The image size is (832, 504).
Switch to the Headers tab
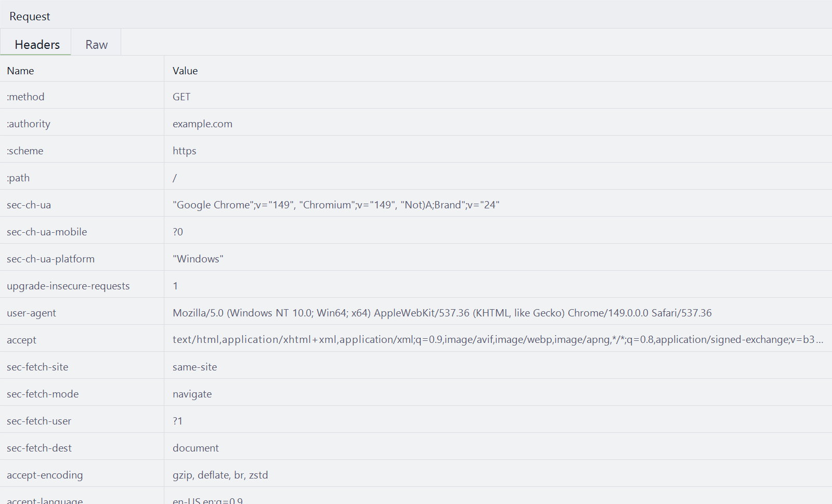[36, 43]
